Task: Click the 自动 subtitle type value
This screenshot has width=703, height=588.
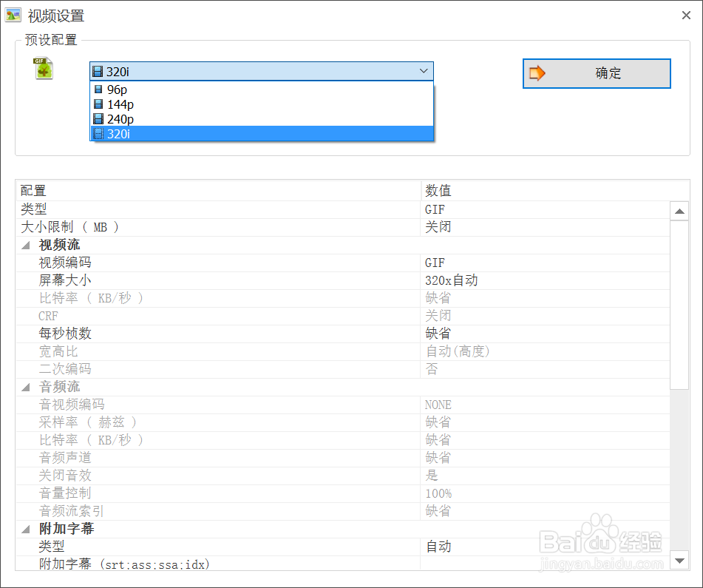Action: point(438,547)
